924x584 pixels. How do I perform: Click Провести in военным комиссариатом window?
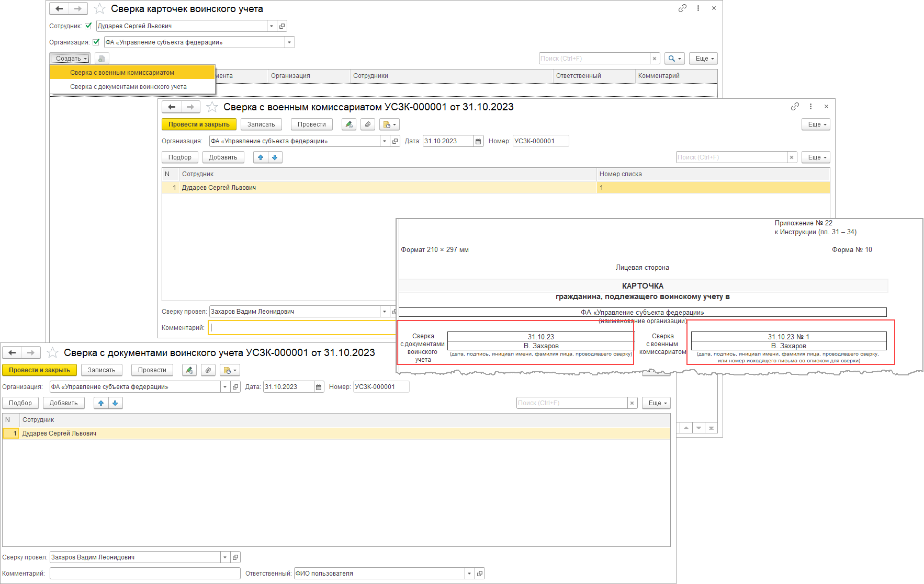[x=312, y=124]
